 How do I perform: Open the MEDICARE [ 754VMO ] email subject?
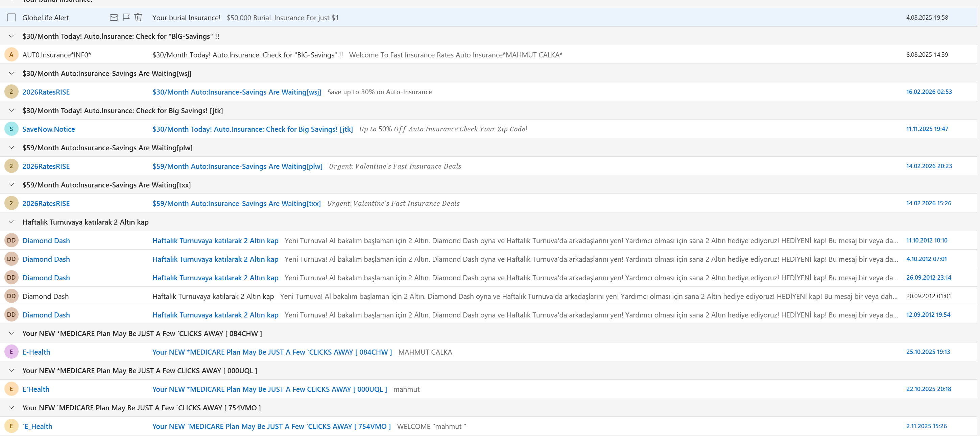(271, 427)
